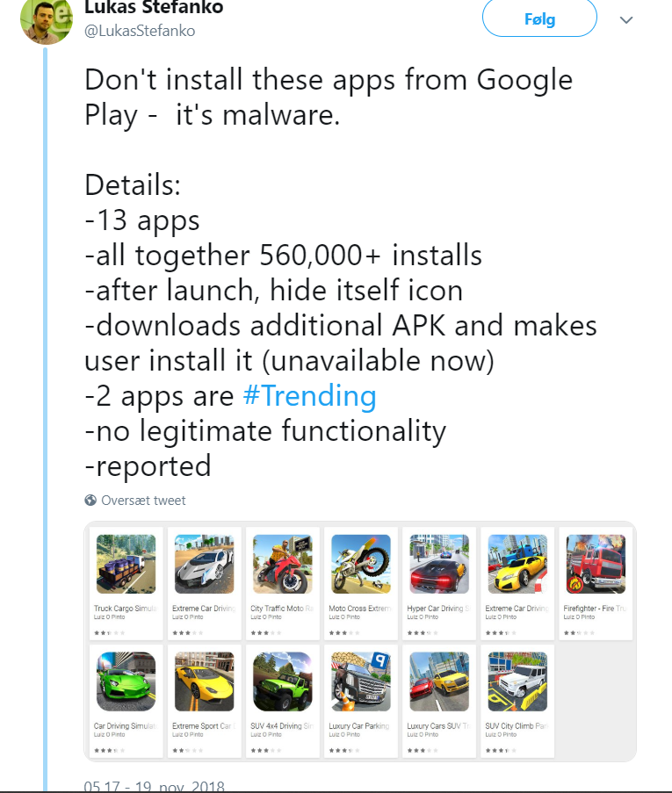Click the Firefighter fire truck app icon

(x=596, y=564)
